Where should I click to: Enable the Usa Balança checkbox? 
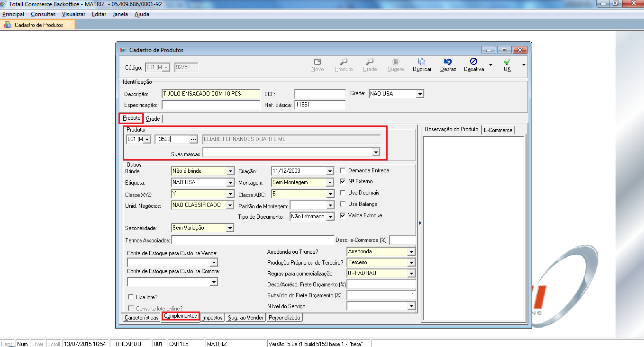click(343, 205)
